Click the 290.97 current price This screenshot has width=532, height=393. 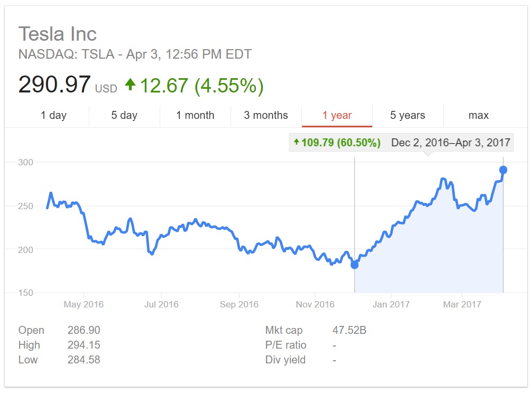pos(54,85)
